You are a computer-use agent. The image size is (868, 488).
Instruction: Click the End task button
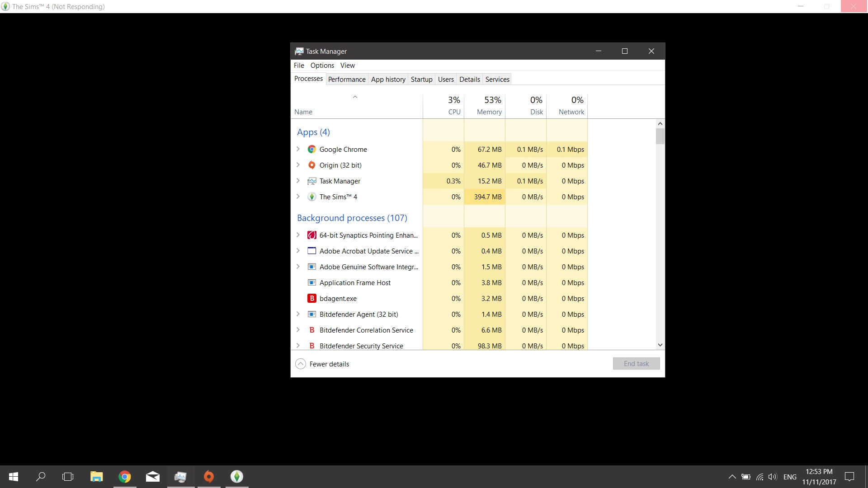point(636,364)
